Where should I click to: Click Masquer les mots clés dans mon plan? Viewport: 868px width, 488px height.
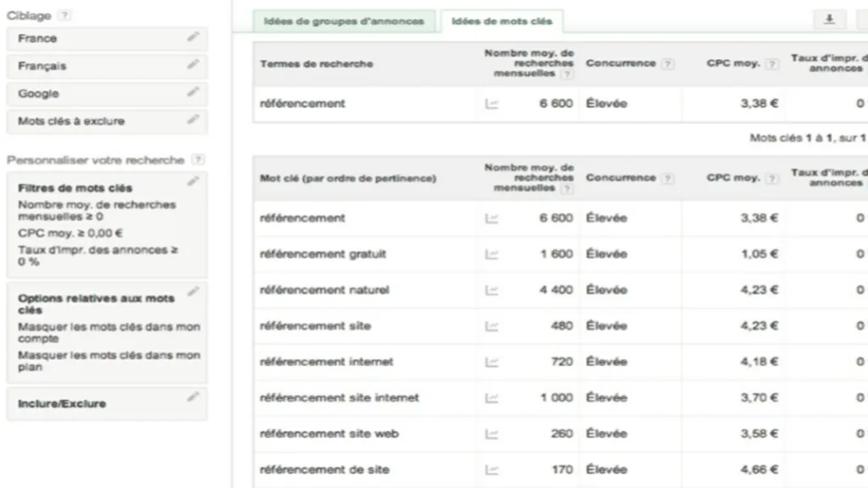[109, 361]
